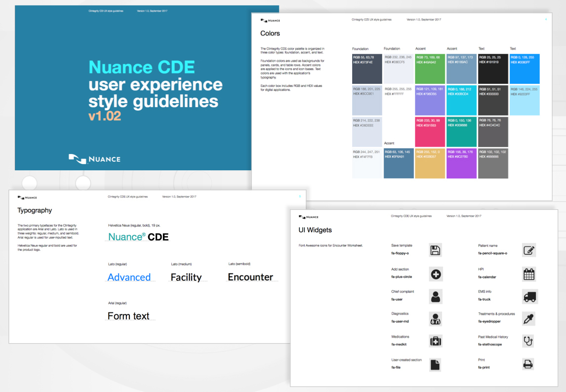Image resolution: width=566 pixels, height=392 pixels.
Task: Pick the cyan #00BCD4 accent swatch
Action: pos(461,100)
